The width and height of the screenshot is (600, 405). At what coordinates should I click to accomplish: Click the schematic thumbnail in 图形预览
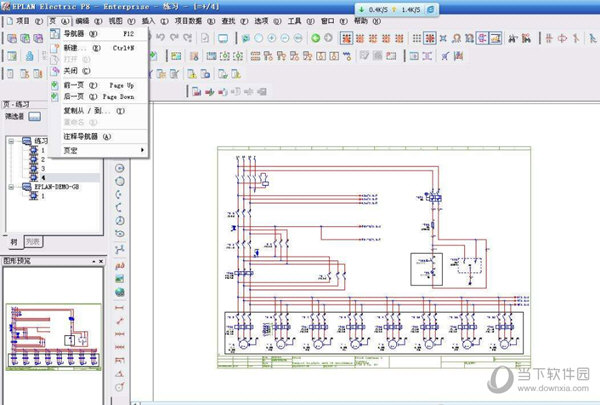54,337
